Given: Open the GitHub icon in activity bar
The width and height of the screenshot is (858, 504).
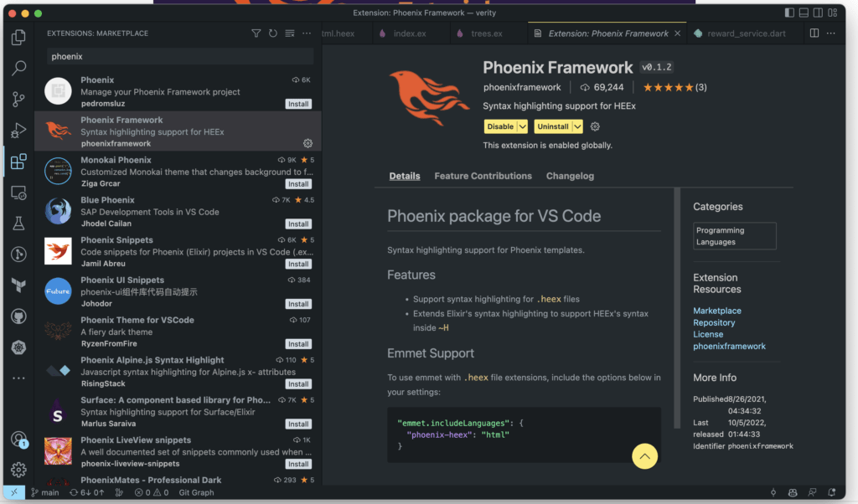Looking at the screenshot, I should [18, 316].
